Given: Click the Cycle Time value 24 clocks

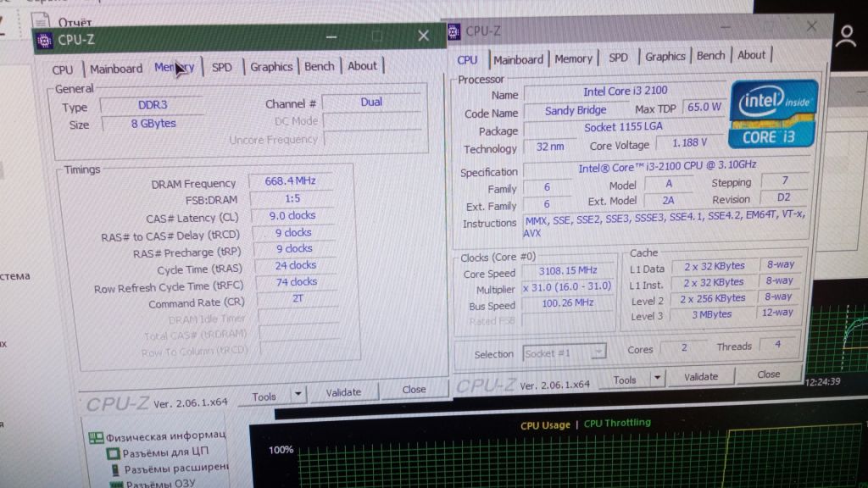Looking at the screenshot, I should coord(296,265).
